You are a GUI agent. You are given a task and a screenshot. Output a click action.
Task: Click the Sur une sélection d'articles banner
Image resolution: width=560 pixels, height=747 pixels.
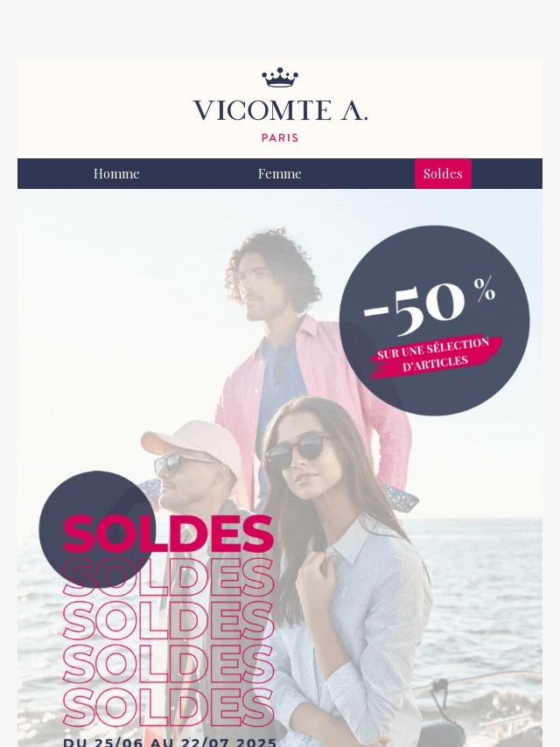(435, 356)
